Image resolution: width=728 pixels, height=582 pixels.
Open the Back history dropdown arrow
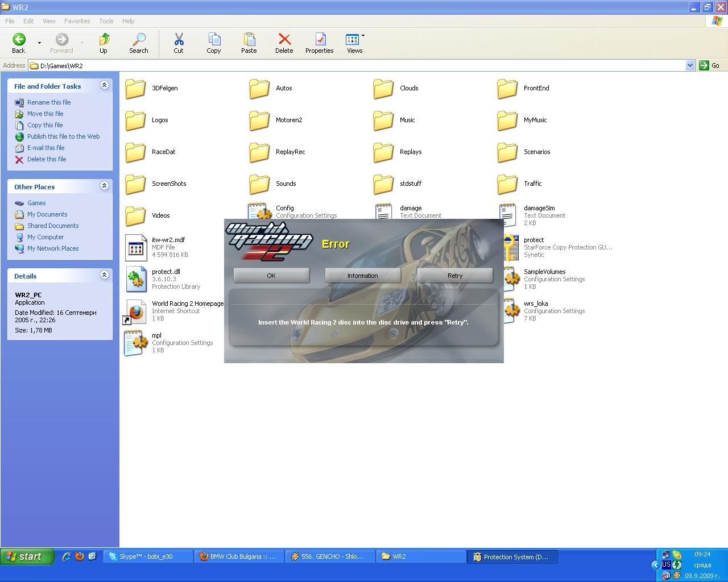39,43
